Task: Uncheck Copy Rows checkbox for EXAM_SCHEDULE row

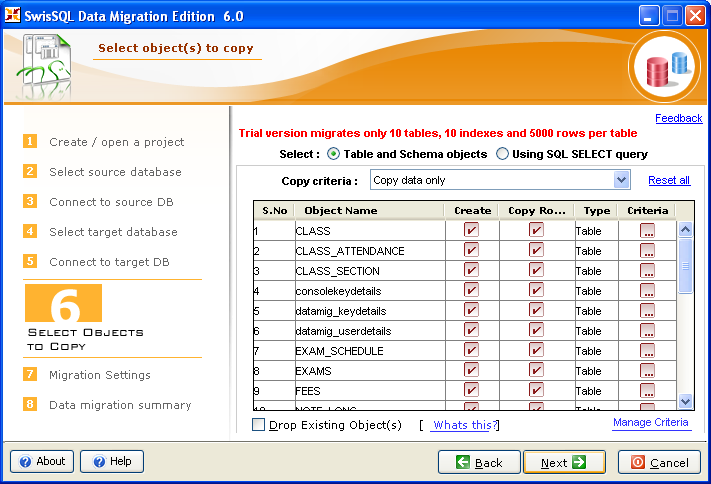Action: [x=536, y=350]
